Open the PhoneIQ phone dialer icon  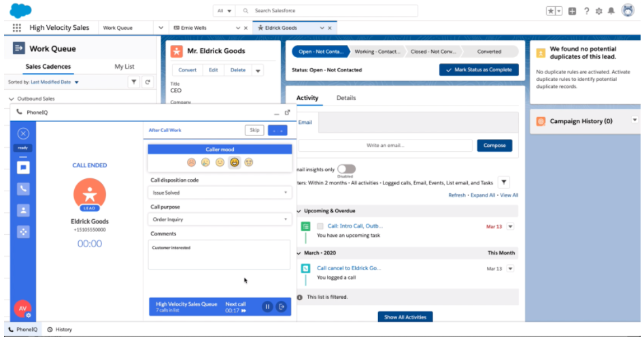[23, 189]
